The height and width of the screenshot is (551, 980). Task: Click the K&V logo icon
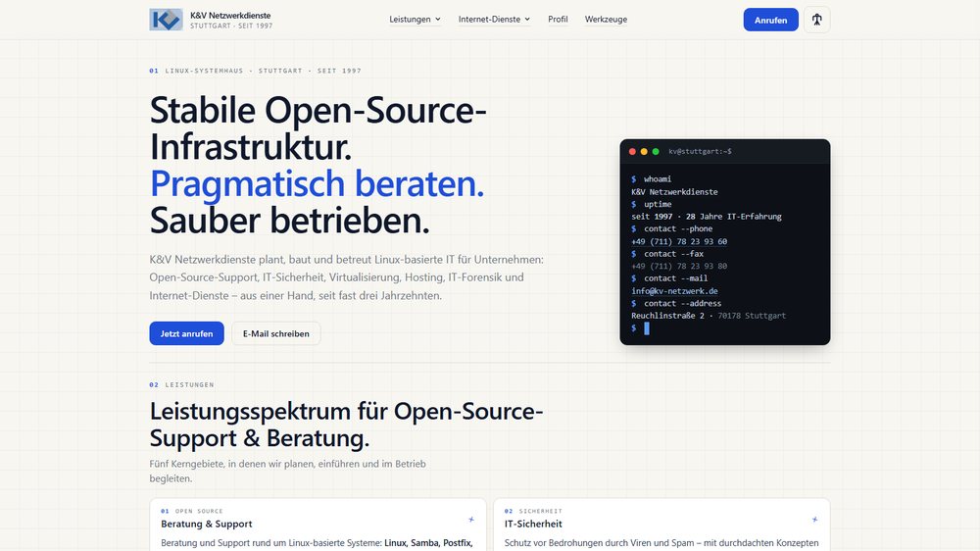click(x=166, y=20)
